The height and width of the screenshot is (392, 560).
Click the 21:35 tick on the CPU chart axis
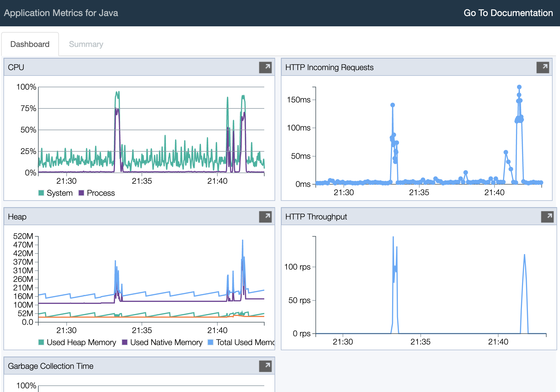coord(142,181)
